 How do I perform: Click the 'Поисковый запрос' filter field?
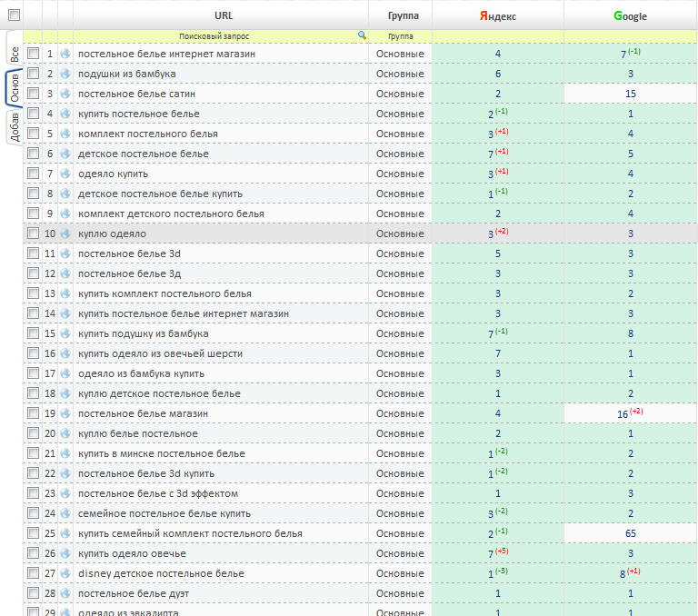click(x=214, y=36)
